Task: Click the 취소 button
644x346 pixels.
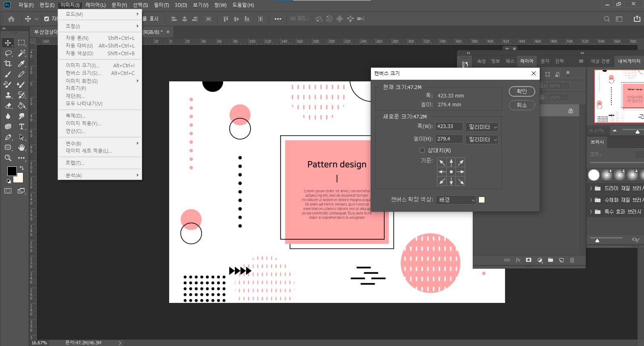Action: (x=522, y=105)
